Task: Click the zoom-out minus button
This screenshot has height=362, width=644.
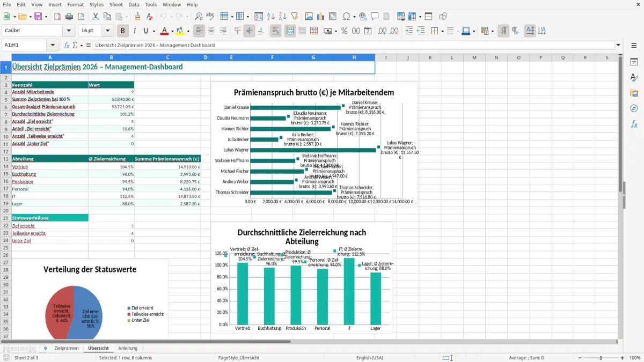Action: pyautogui.click(x=580, y=358)
